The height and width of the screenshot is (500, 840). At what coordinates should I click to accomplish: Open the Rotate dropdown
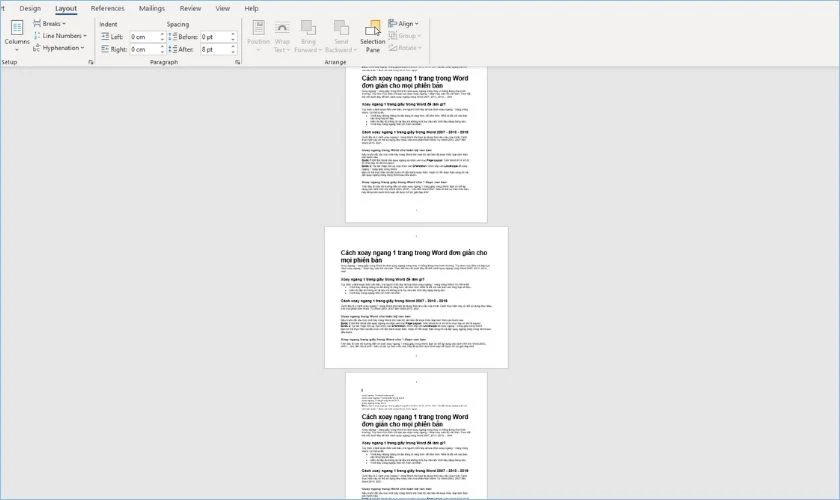[405, 48]
